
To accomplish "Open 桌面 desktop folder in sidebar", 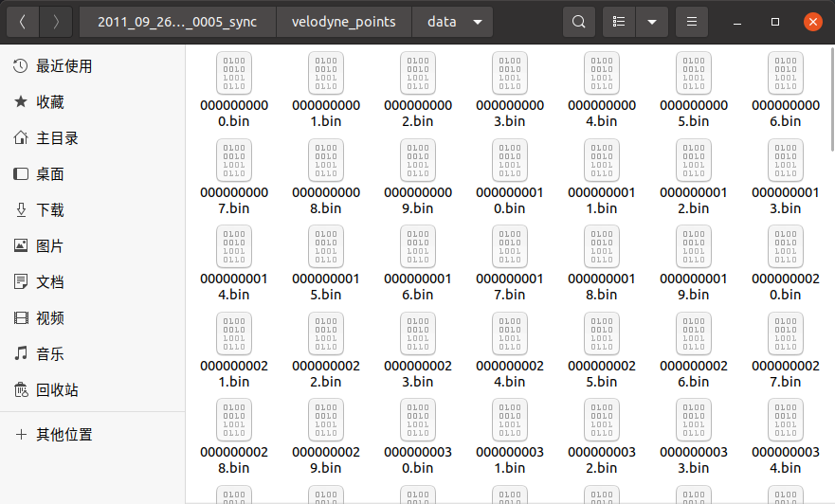I will point(93,174).
